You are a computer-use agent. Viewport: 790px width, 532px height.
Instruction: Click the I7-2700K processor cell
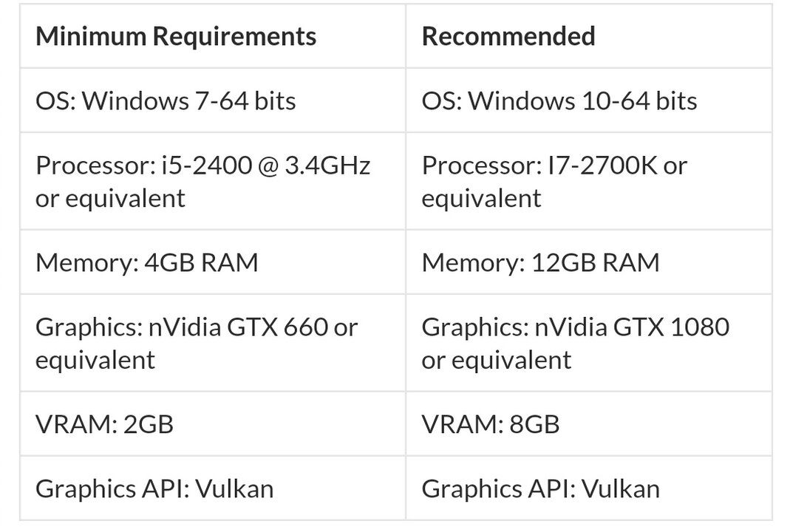pos(589,181)
